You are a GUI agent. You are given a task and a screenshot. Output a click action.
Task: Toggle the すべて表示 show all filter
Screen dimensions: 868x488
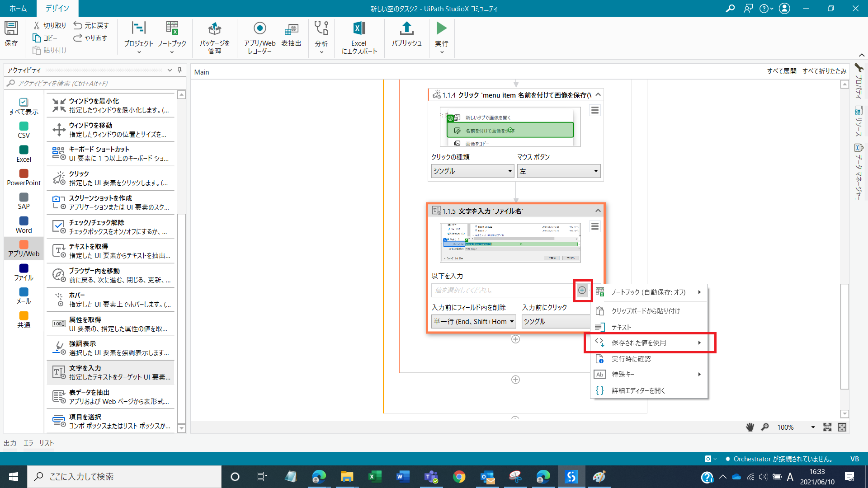point(24,106)
